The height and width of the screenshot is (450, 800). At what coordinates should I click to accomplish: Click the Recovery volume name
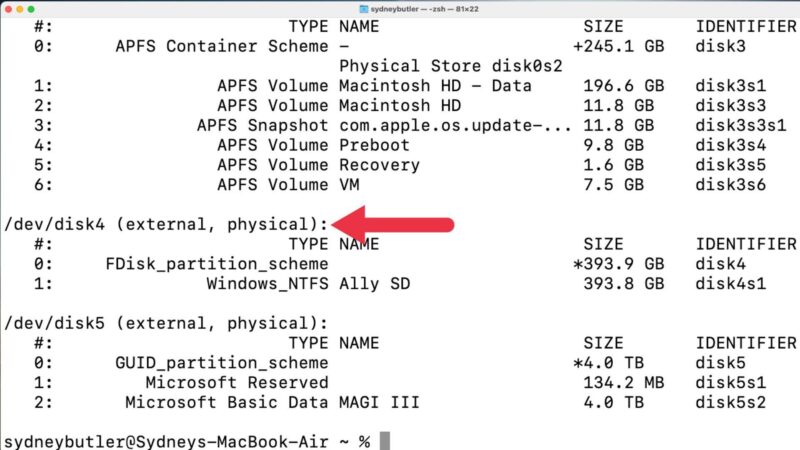(379, 165)
